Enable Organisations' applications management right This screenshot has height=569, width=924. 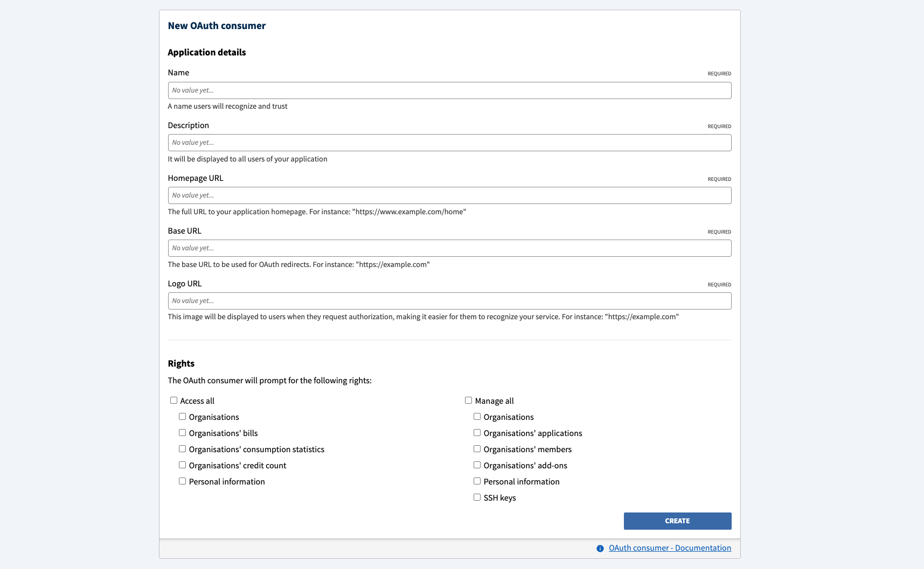(477, 432)
